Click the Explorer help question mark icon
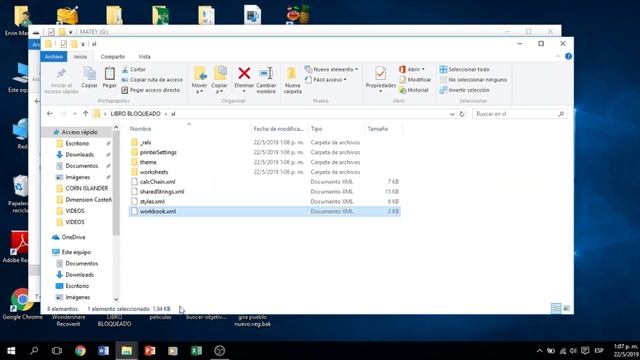Screen dimensions: 640x360 pyautogui.click(x=568, y=56)
